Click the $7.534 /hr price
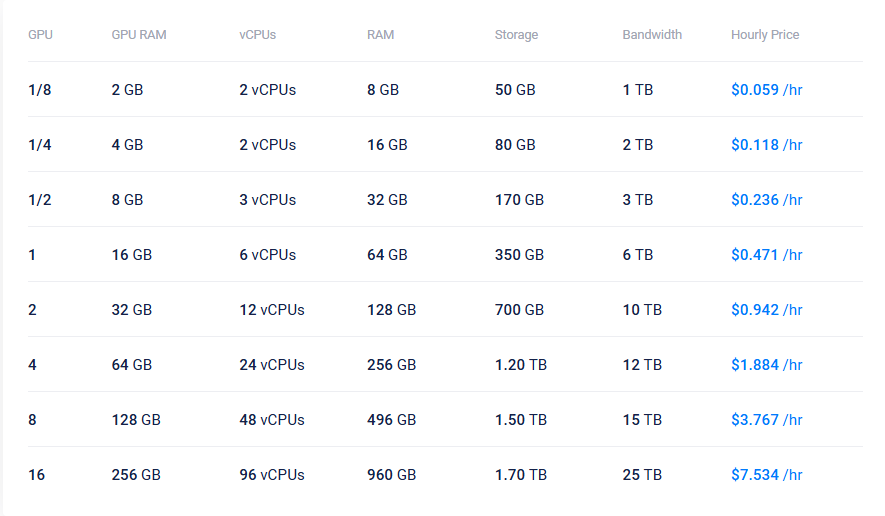 (766, 475)
